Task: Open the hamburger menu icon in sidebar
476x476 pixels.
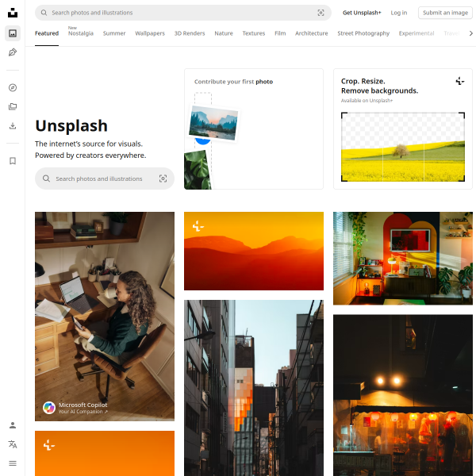Action: tap(13, 463)
